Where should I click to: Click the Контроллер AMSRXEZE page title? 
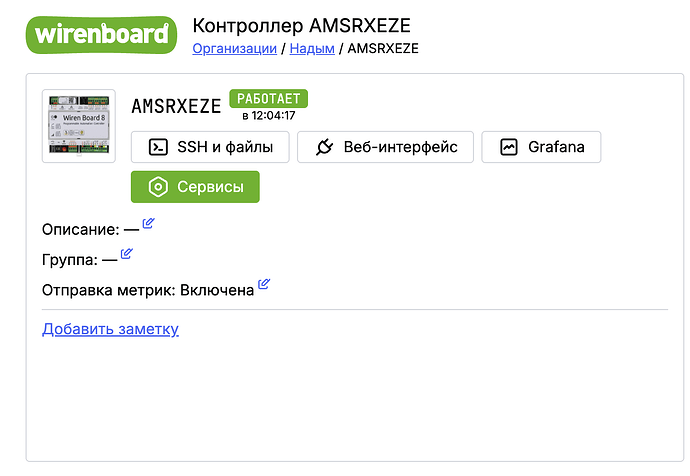(301, 26)
